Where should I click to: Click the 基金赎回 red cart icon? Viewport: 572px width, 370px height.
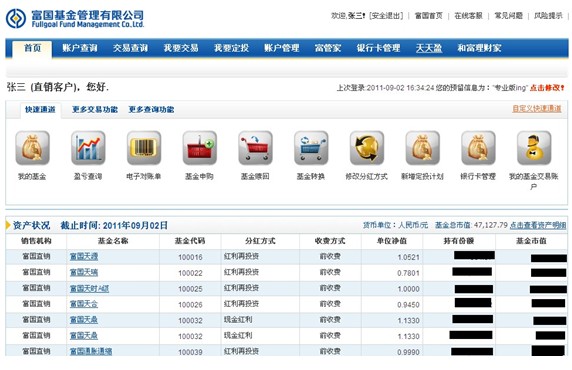255,148
